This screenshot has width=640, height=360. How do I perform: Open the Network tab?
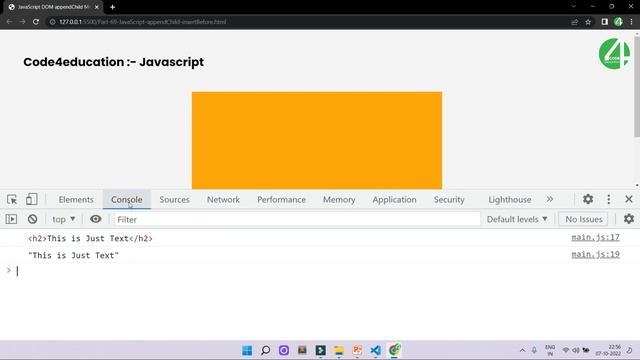click(x=223, y=200)
